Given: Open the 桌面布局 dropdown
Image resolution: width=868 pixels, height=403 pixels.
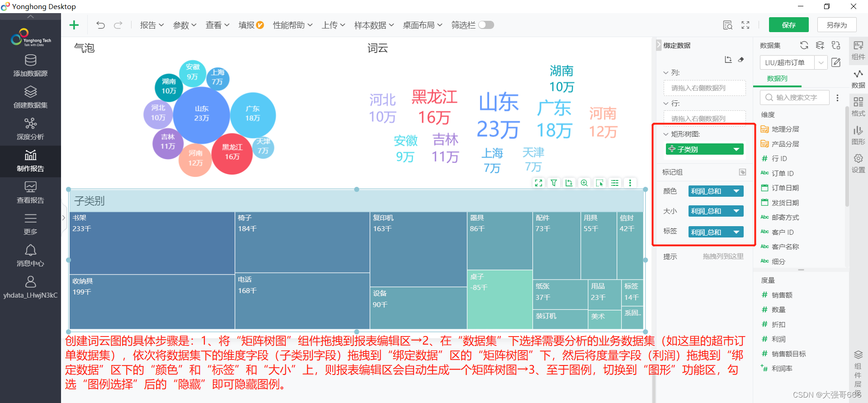Looking at the screenshot, I should [x=422, y=25].
